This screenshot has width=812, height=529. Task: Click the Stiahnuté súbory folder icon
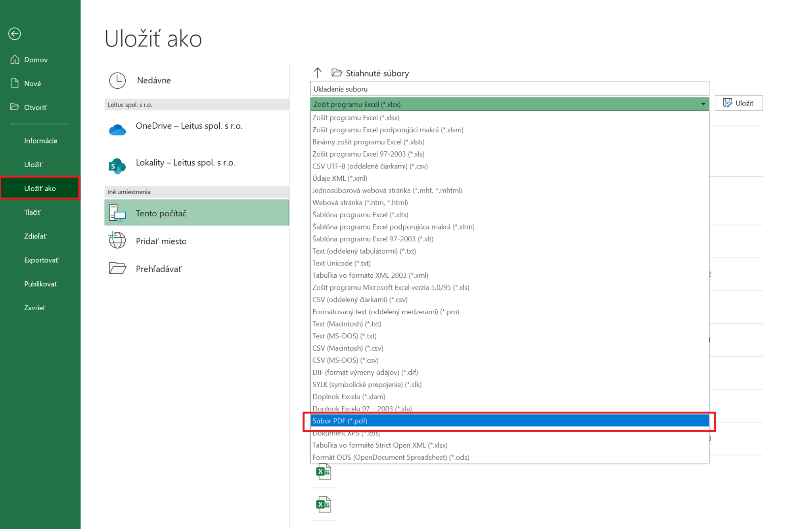337,73
